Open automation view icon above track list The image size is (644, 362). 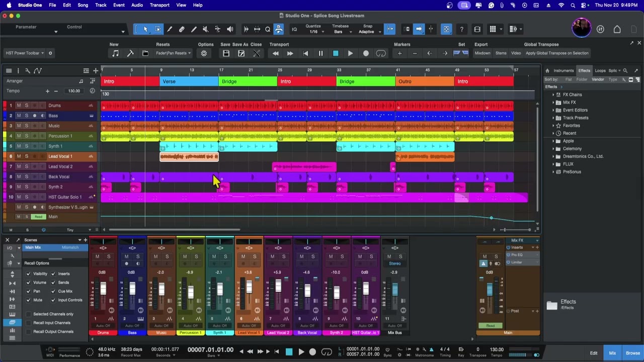38,71
